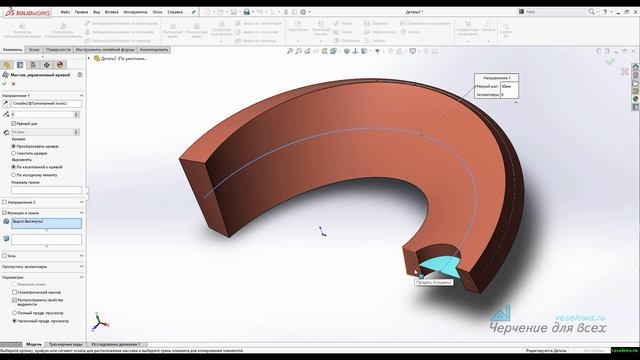
Task: Switch to the Анализировать ribbon tab
Action: pos(154,50)
